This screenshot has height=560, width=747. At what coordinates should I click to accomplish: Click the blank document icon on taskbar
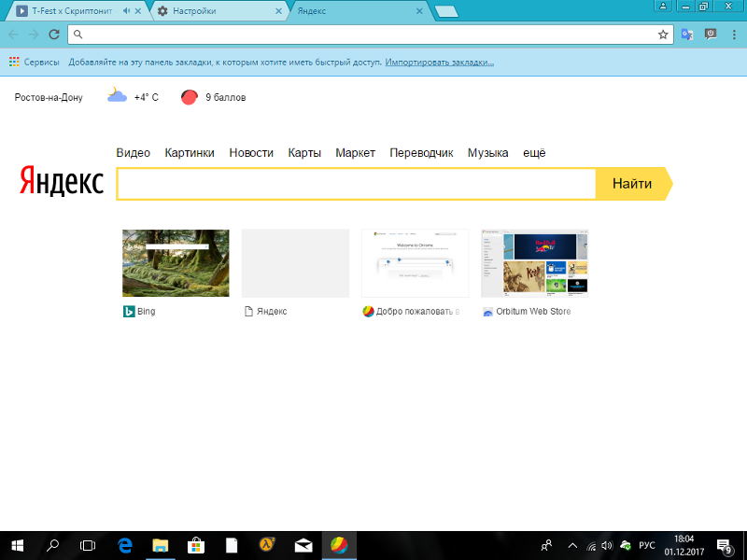click(x=232, y=545)
